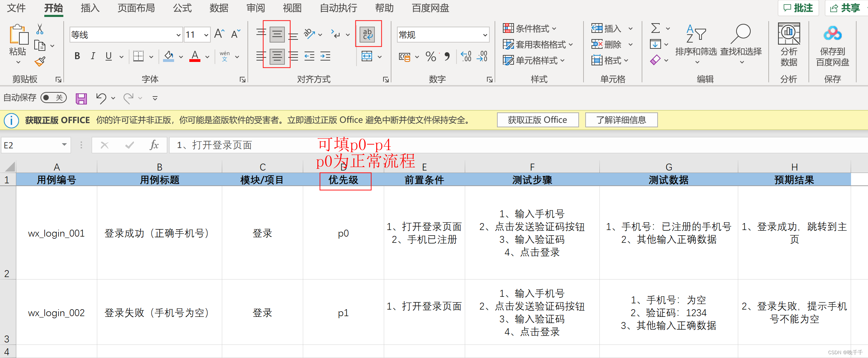Click the percent style icon
Screen dimensions: 868x358
pyautogui.click(x=430, y=57)
